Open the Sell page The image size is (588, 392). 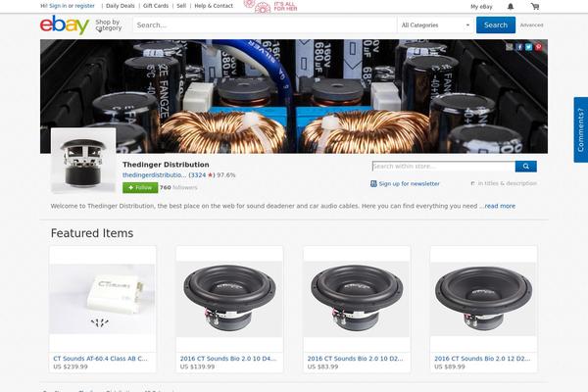pos(181,6)
